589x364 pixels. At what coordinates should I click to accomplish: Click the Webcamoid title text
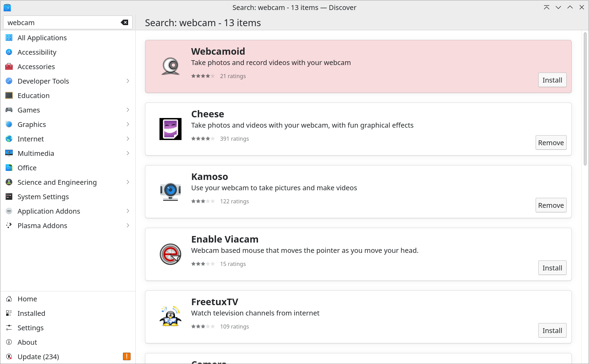218,51
